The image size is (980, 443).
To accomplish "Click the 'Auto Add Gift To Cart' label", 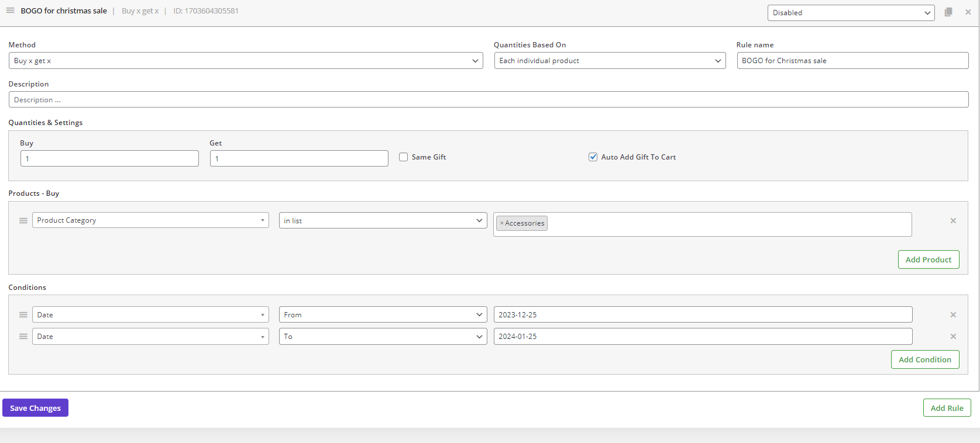I will (x=638, y=157).
